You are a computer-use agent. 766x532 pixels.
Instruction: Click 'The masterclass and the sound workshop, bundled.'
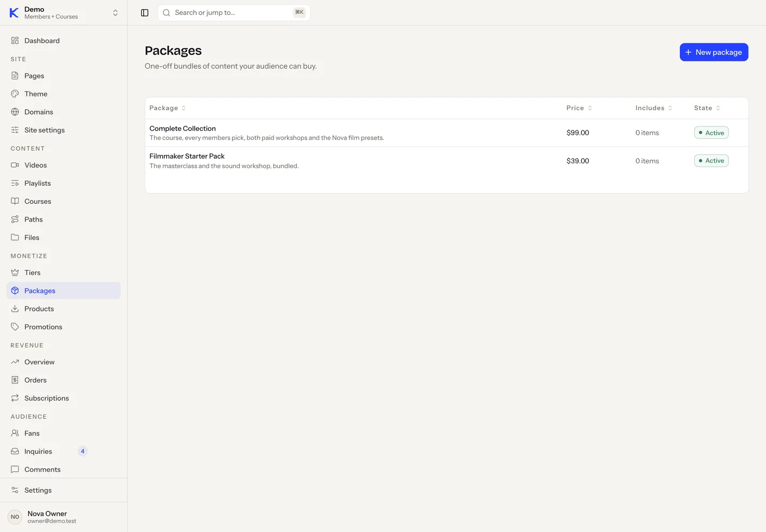(224, 166)
